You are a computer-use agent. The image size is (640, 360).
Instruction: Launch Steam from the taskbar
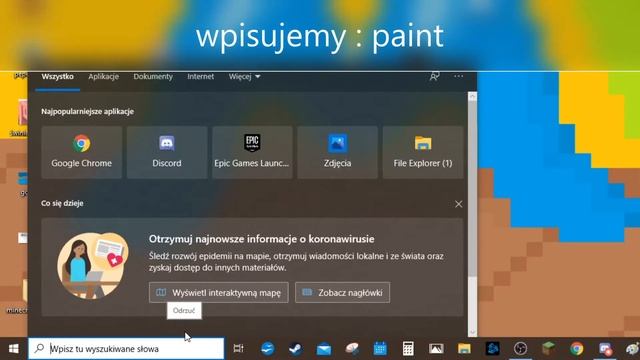(296, 349)
